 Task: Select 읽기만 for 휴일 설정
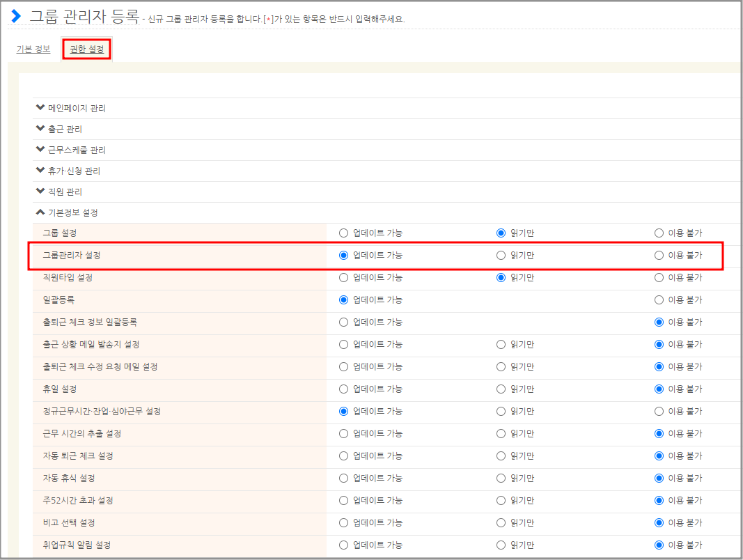click(x=501, y=389)
